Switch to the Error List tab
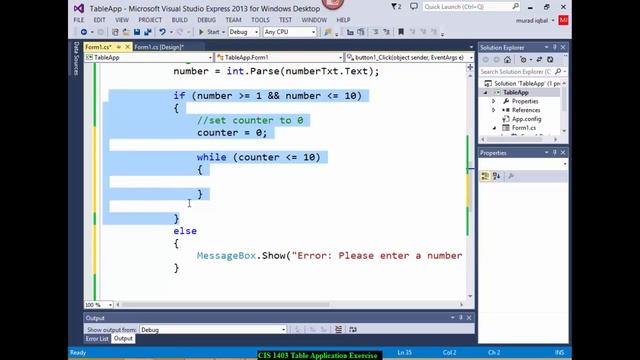This screenshot has height=360, width=640. coord(97,339)
